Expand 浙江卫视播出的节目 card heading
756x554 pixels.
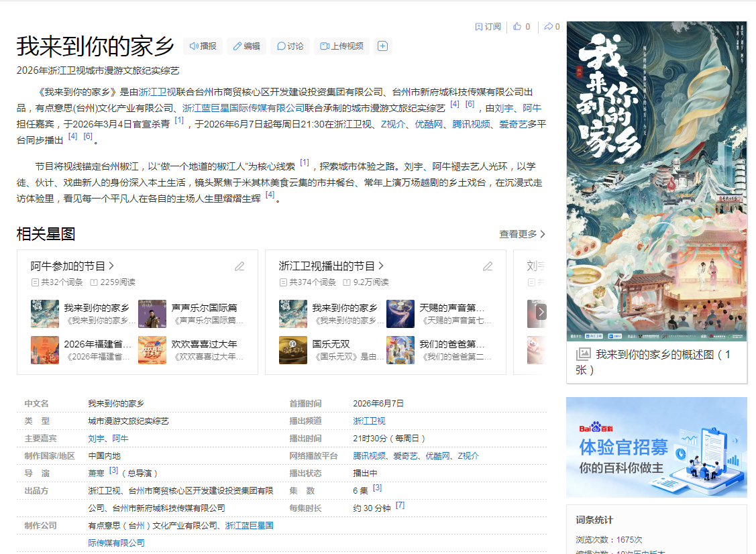coord(331,266)
